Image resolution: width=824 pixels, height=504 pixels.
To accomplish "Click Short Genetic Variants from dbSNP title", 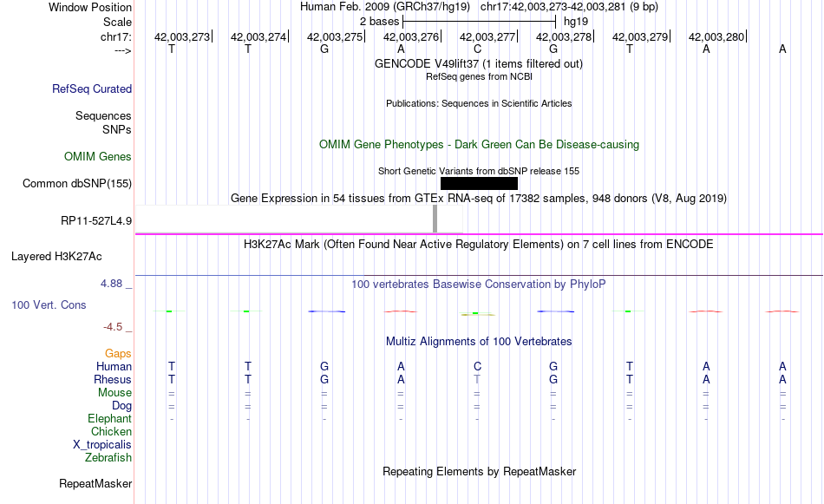I will tap(479, 172).
